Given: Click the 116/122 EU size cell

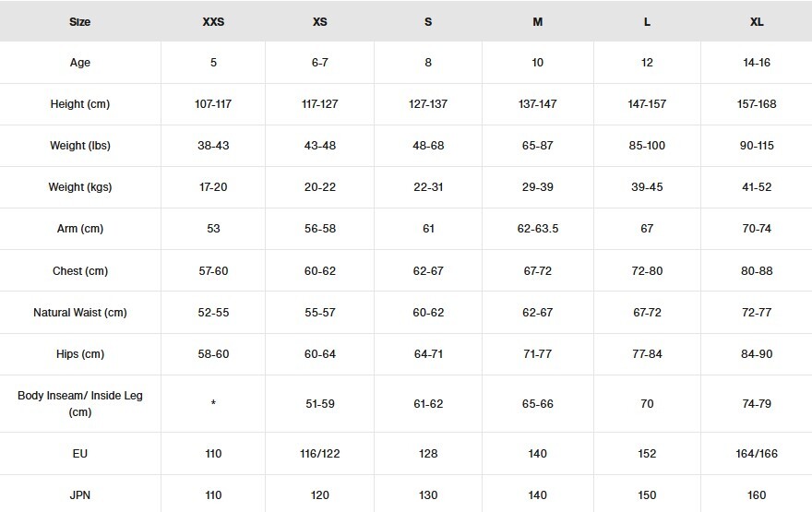Looking at the screenshot, I should tap(320, 454).
